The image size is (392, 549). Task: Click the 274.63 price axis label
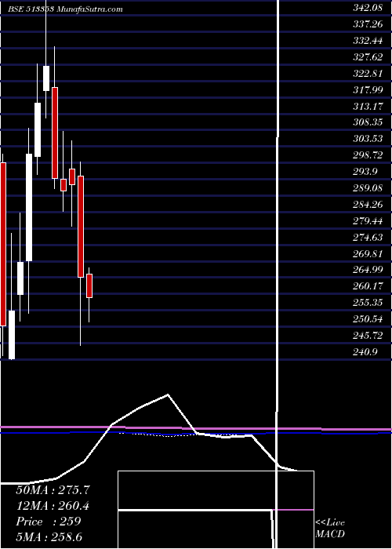coord(367,238)
